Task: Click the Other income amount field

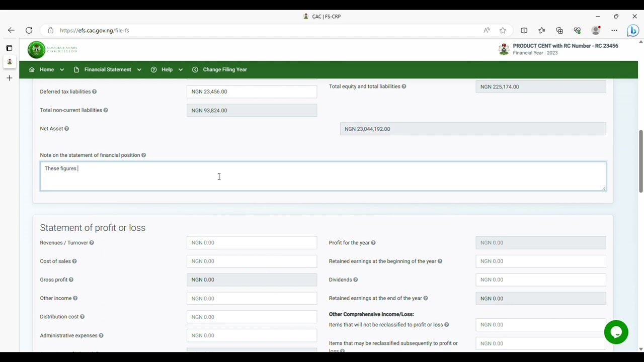Action: 252,299
